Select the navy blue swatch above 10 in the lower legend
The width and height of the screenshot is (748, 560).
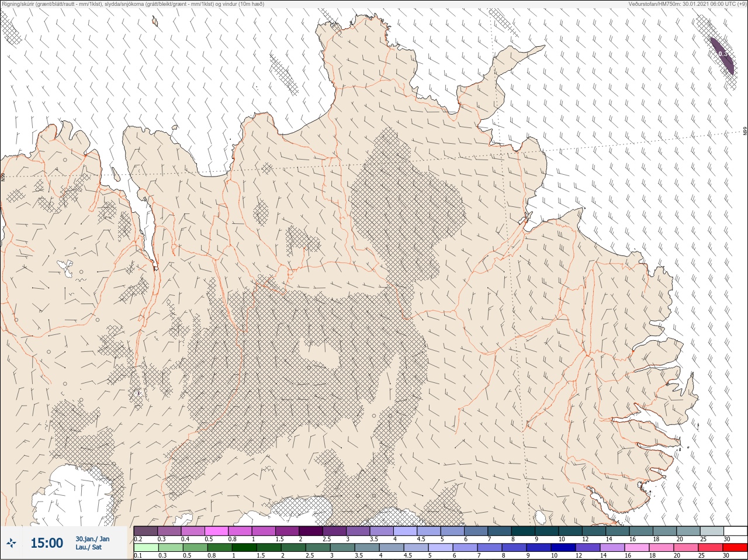(563, 548)
